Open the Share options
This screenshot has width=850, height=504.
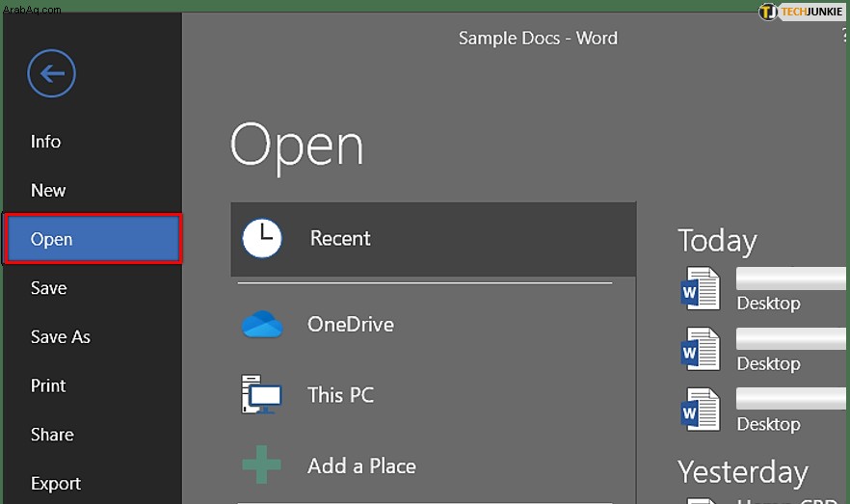[52, 434]
